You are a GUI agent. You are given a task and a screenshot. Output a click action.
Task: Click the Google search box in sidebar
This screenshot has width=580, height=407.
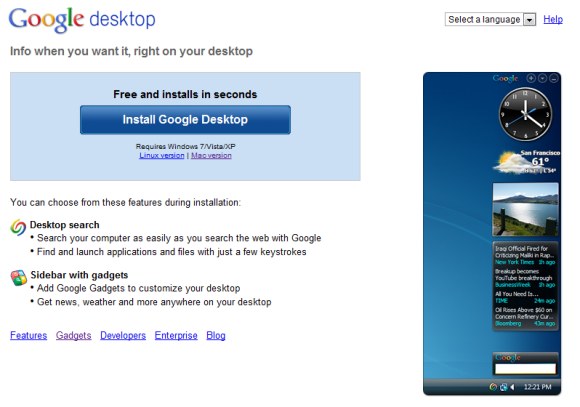(525, 369)
